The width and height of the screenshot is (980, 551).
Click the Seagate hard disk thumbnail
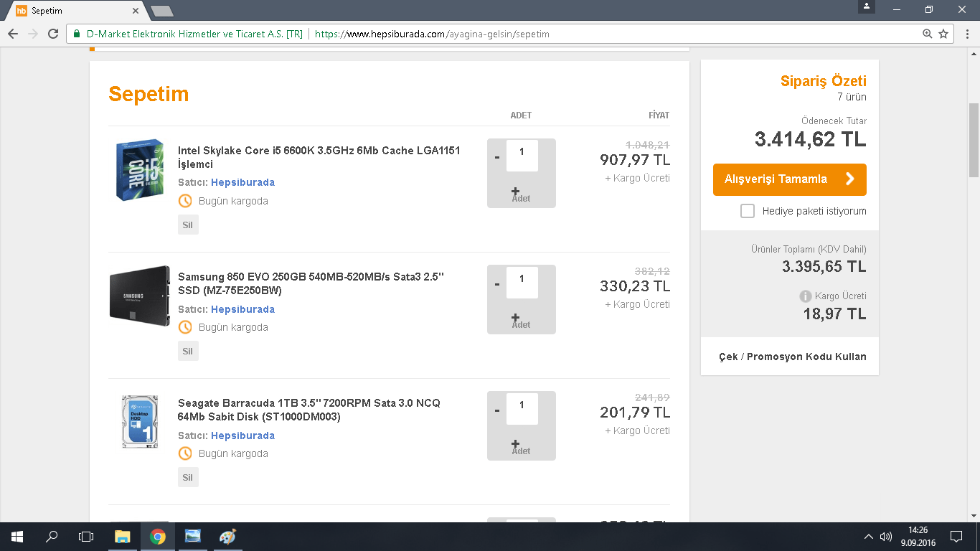pyautogui.click(x=140, y=422)
